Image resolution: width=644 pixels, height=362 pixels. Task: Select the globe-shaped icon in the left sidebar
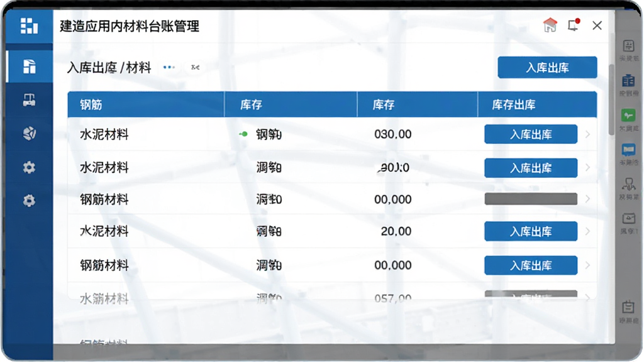click(x=29, y=133)
